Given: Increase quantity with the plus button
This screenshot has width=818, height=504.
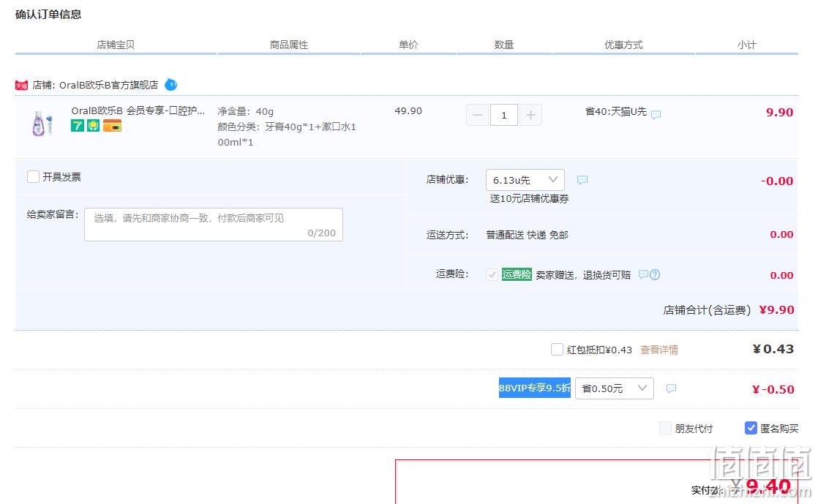Looking at the screenshot, I should (x=530, y=115).
